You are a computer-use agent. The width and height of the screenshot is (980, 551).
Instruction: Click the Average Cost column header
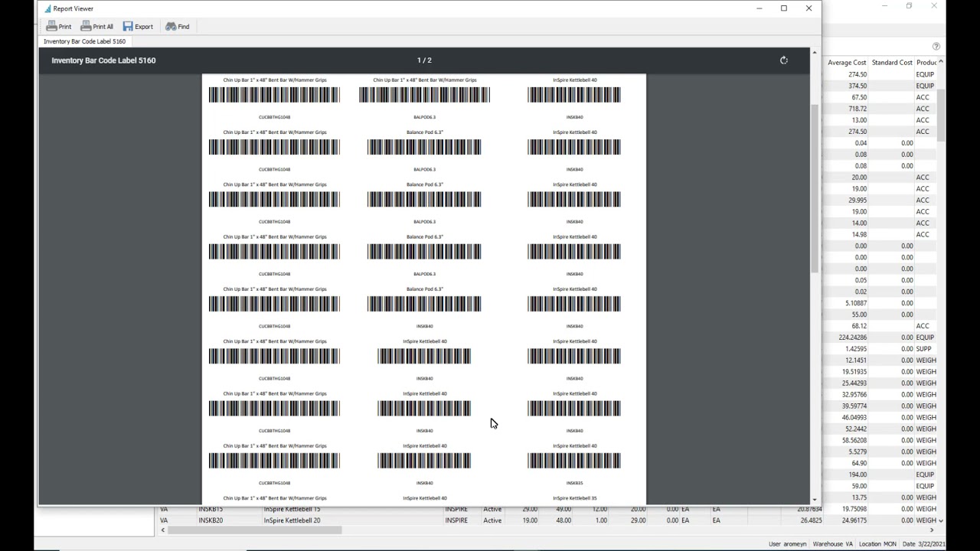coord(846,63)
